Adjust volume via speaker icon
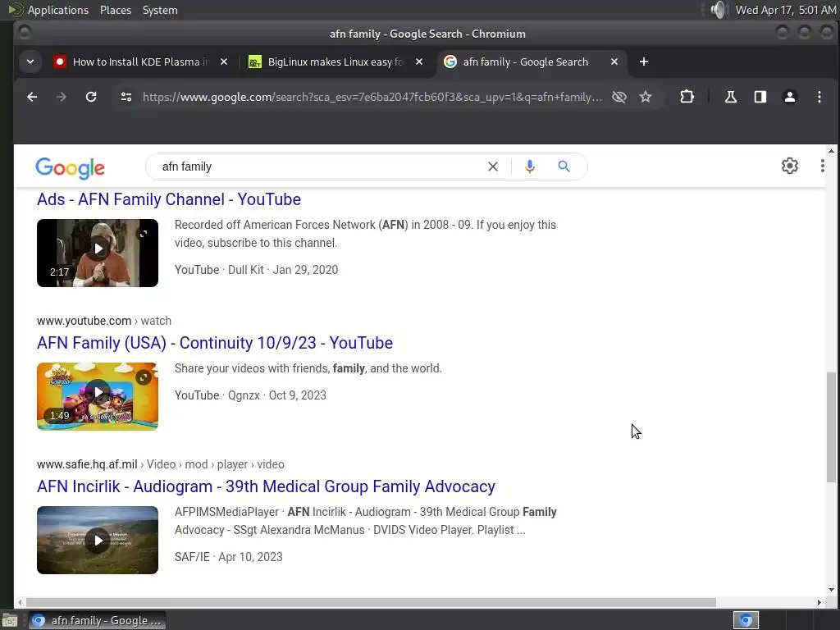Viewport: 840px width, 630px height. point(719,10)
